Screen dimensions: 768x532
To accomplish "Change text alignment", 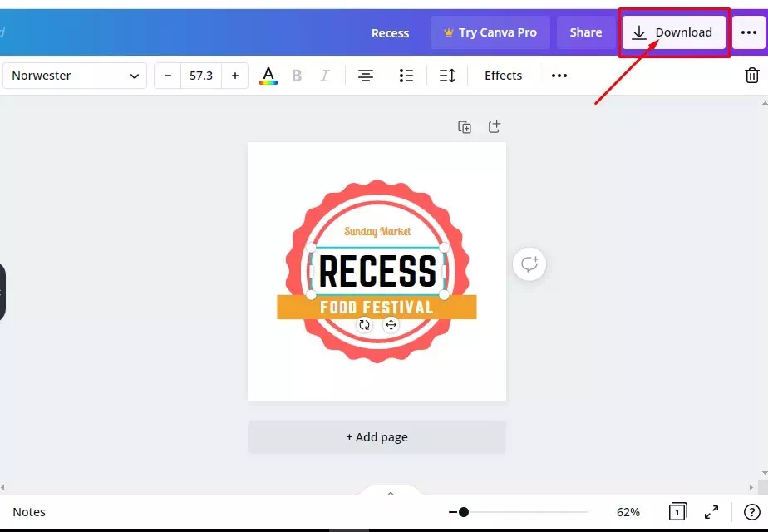I will [x=366, y=76].
